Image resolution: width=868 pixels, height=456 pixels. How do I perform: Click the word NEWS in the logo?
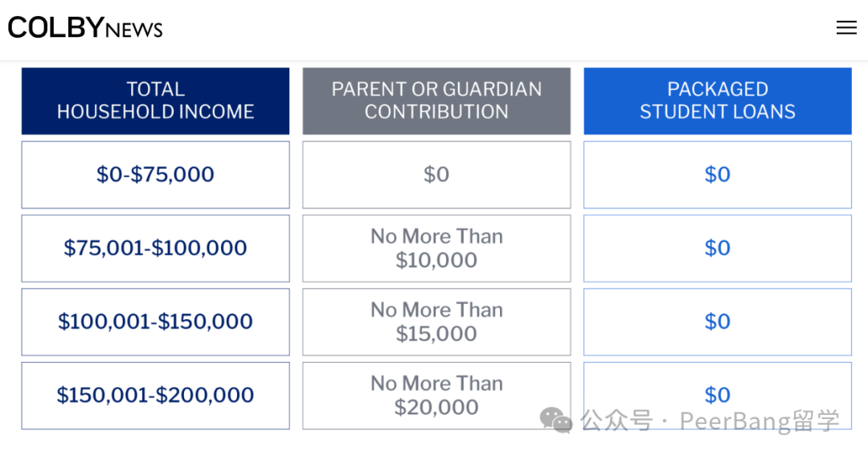133,31
